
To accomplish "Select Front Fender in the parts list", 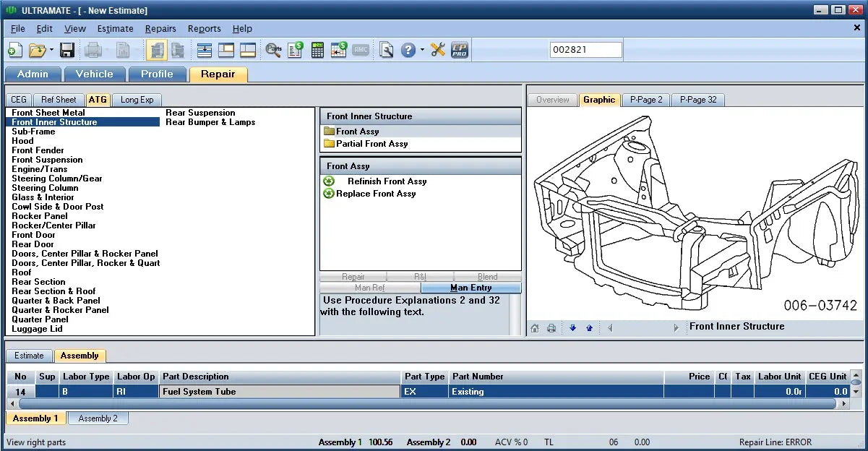I will tap(38, 150).
